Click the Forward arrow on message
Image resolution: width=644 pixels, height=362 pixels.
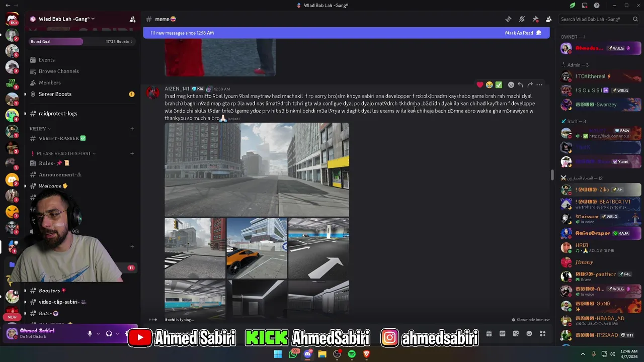(530, 84)
